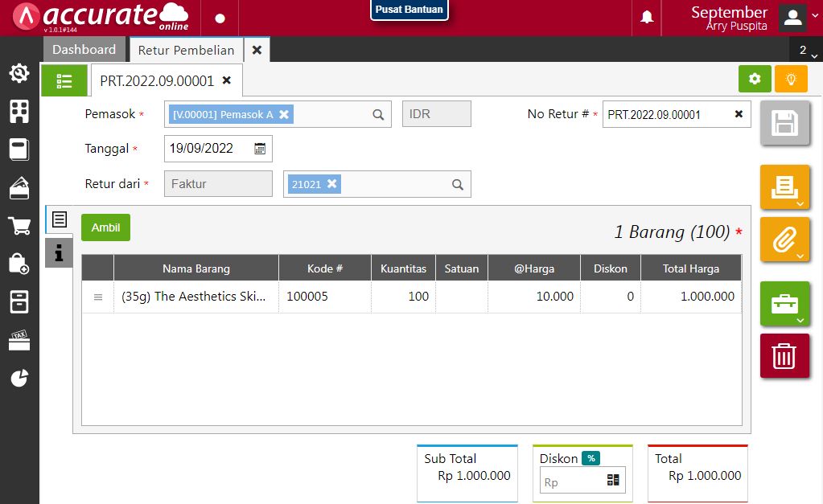This screenshot has height=504, width=823.
Task: Open the pie chart reports module
Action: (19, 378)
